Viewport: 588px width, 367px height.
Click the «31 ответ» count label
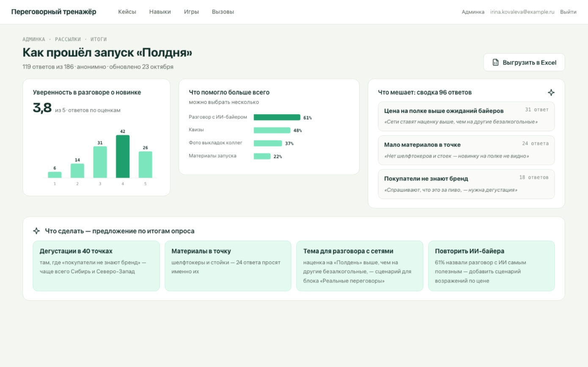[537, 110]
